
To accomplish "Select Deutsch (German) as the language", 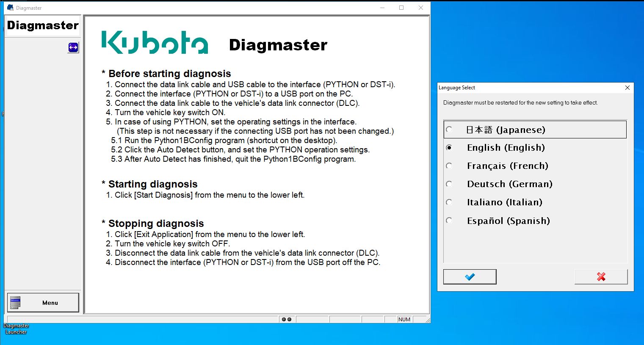I will pos(449,184).
